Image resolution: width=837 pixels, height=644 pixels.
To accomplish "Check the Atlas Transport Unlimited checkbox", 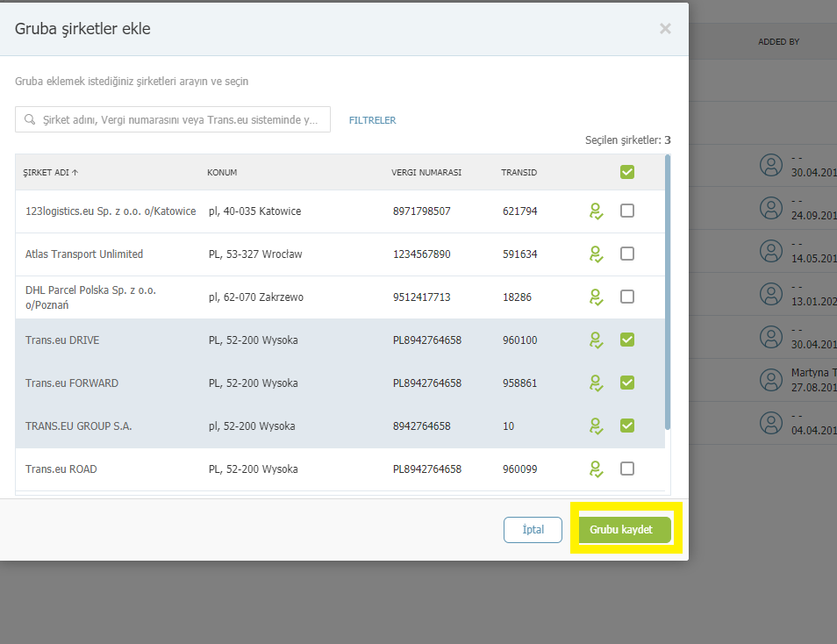I will point(627,254).
